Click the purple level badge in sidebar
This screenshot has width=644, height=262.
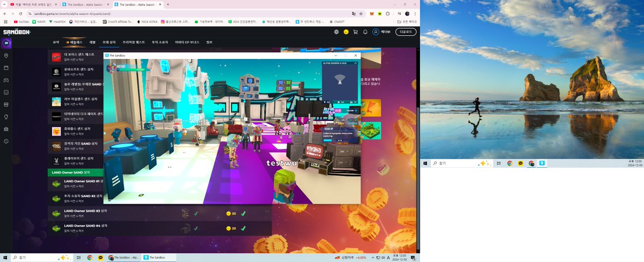6,43
